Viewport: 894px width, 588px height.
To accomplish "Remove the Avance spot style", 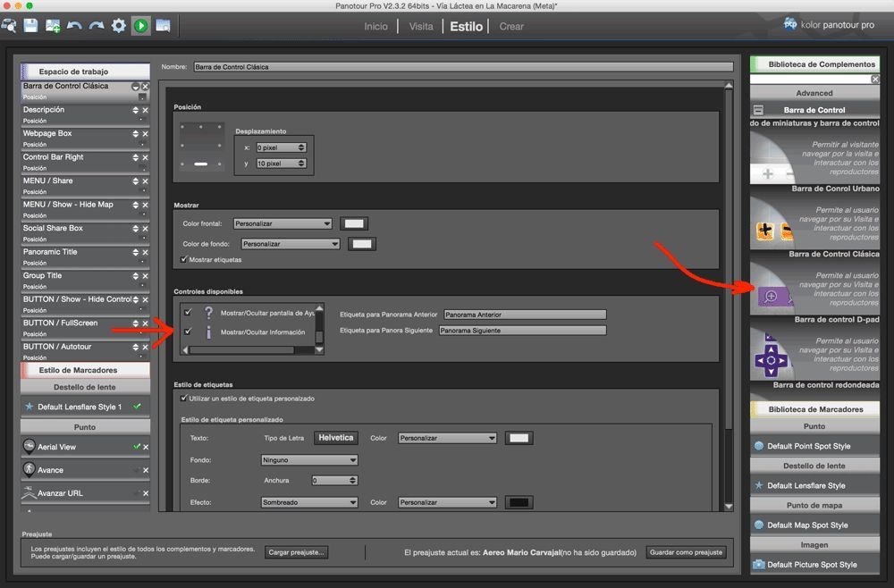I will [146, 470].
